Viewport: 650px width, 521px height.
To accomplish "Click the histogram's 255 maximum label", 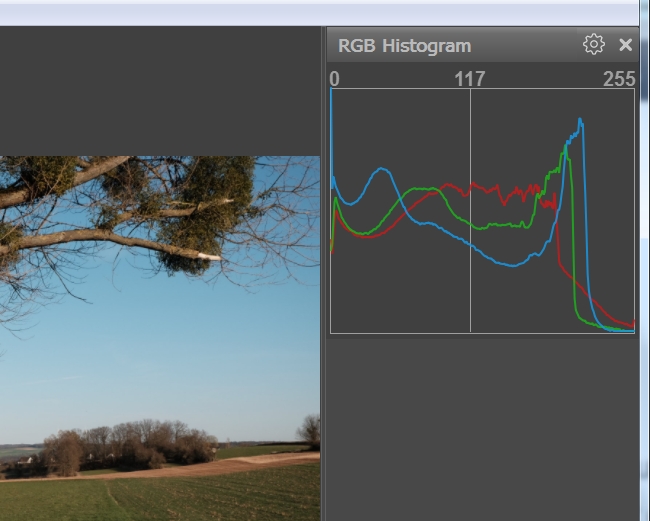I will click(619, 79).
